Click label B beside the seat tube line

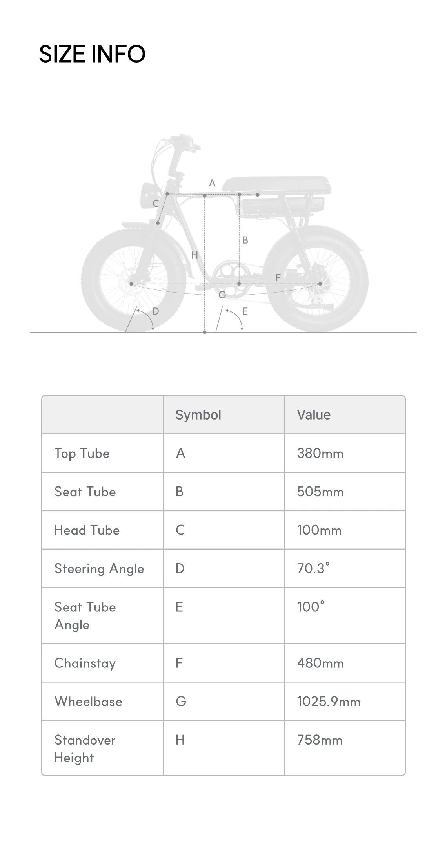pyautogui.click(x=245, y=240)
